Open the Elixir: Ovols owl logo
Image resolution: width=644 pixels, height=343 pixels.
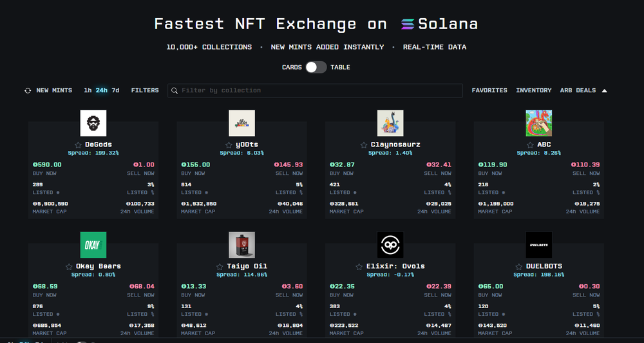[390, 245]
